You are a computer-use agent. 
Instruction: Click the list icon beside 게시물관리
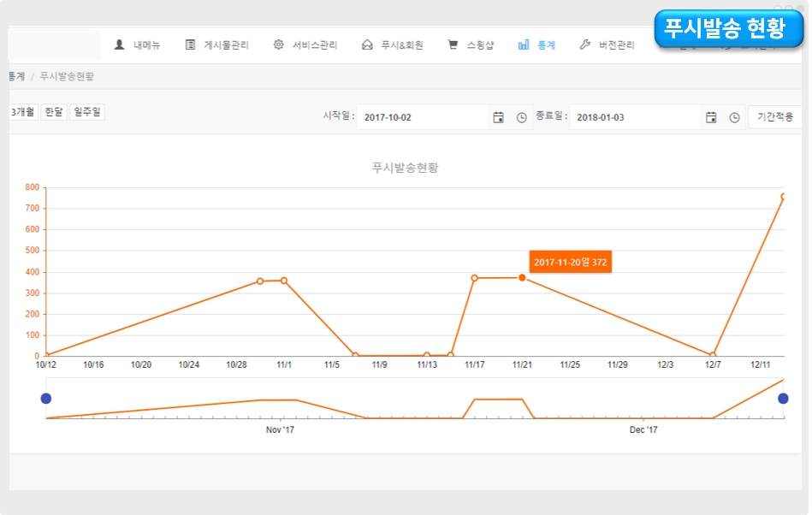click(x=190, y=44)
